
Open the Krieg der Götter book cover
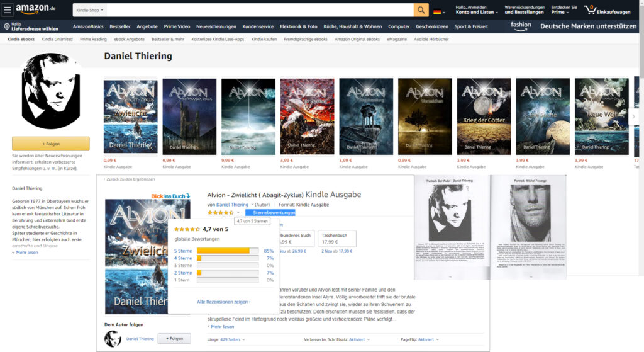(x=484, y=116)
